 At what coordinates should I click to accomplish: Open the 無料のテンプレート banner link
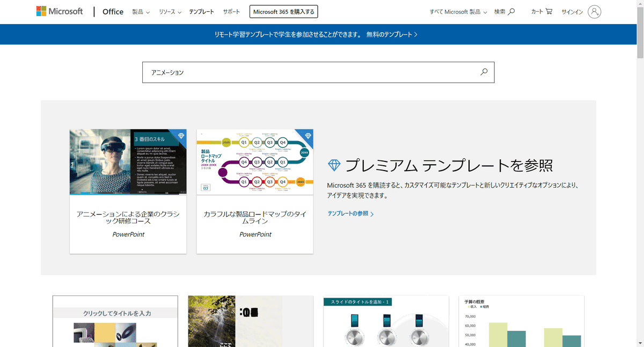(x=392, y=34)
